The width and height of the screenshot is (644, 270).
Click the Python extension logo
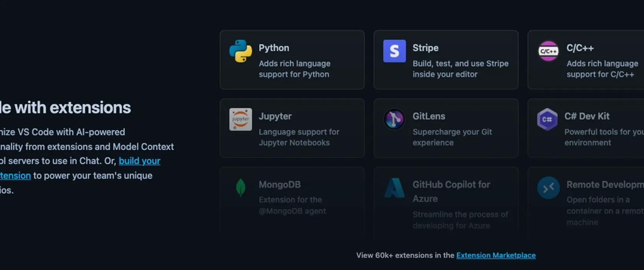pyautogui.click(x=240, y=51)
